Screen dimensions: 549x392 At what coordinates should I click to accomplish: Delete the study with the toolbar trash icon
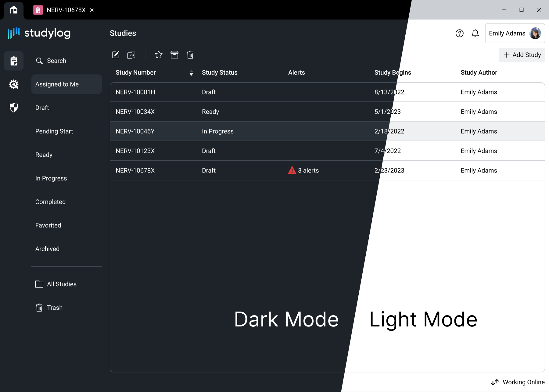point(190,55)
